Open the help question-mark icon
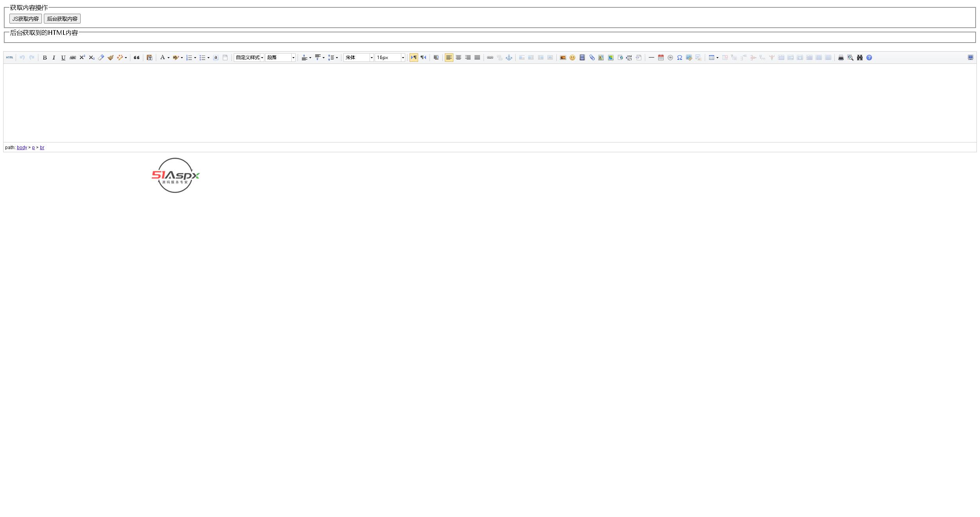Image resolution: width=980 pixels, height=517 pixels. (869, 58)
